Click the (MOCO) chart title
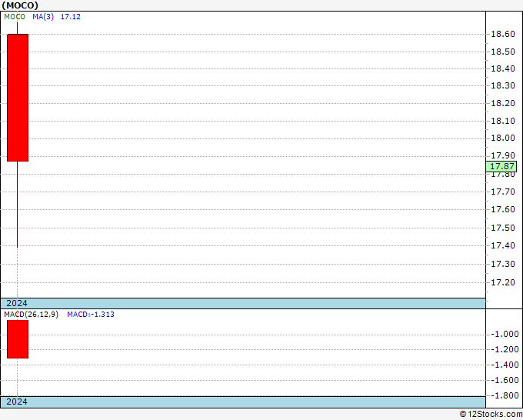The height and width of the screenshot is (420, 523). pyautogui.click(x=20, y=5)
